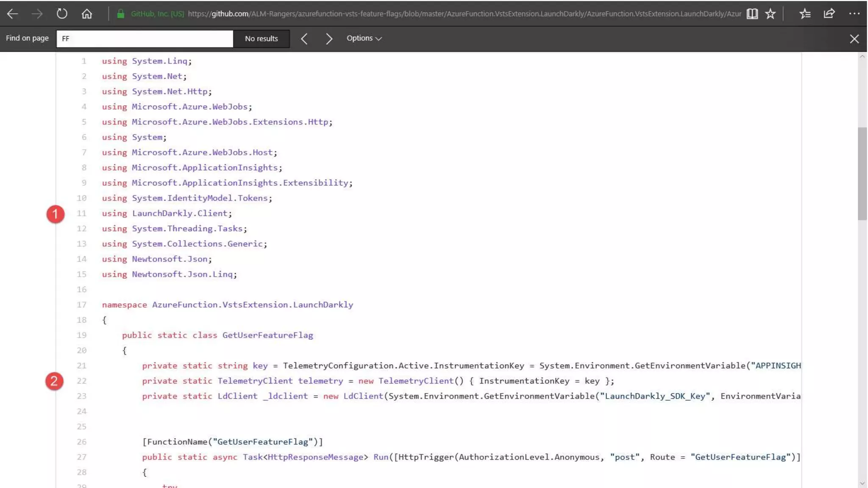This screenshot has width=868, height=488.
Task: Go to next find result
Action: (x=329, y=39)
